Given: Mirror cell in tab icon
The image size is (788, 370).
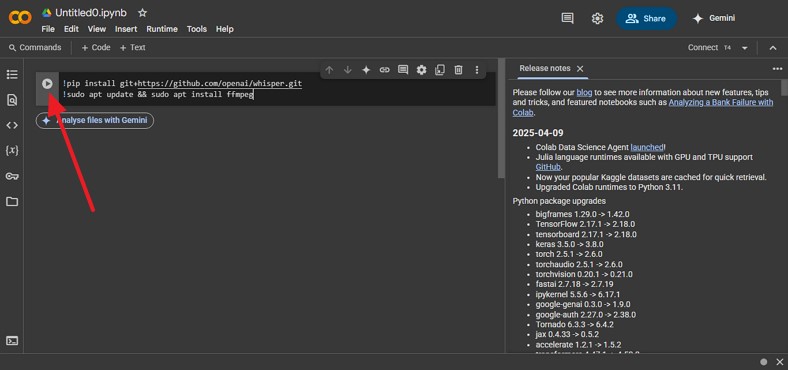Looking at the screenshot, I should tap(440, 70).
